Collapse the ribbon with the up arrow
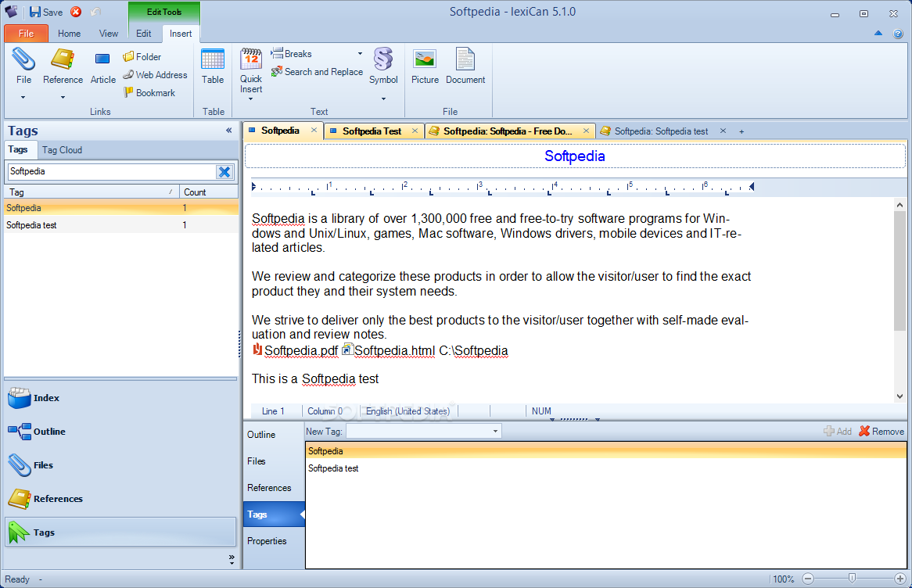 point(878,33)
